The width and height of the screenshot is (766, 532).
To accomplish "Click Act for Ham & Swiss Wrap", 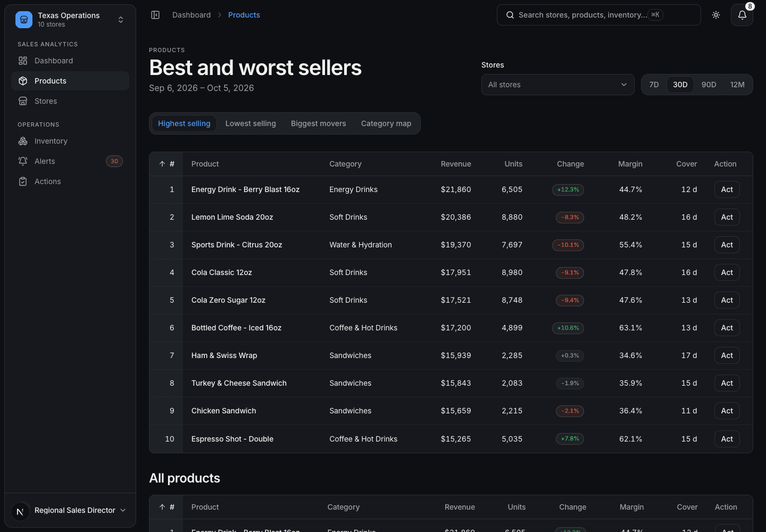I will 727,355.
